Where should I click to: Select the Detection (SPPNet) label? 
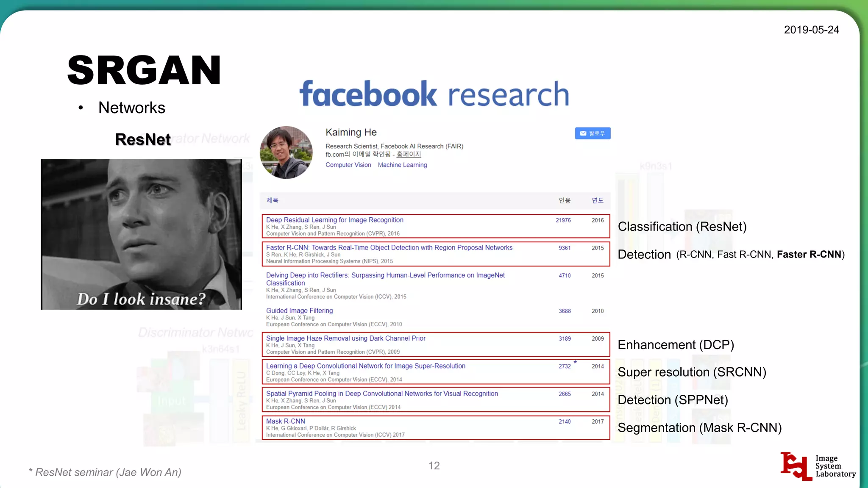[x=673, y=400]
